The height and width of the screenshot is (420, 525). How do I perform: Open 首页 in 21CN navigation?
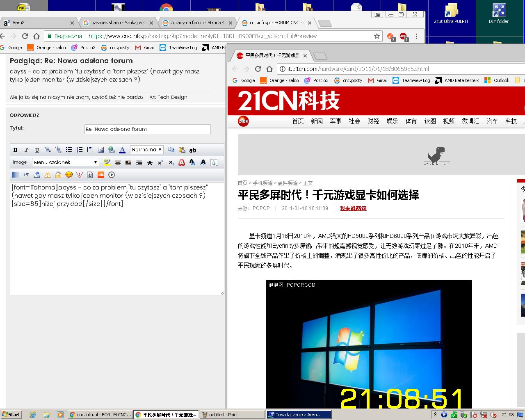(x=298, y=121)
